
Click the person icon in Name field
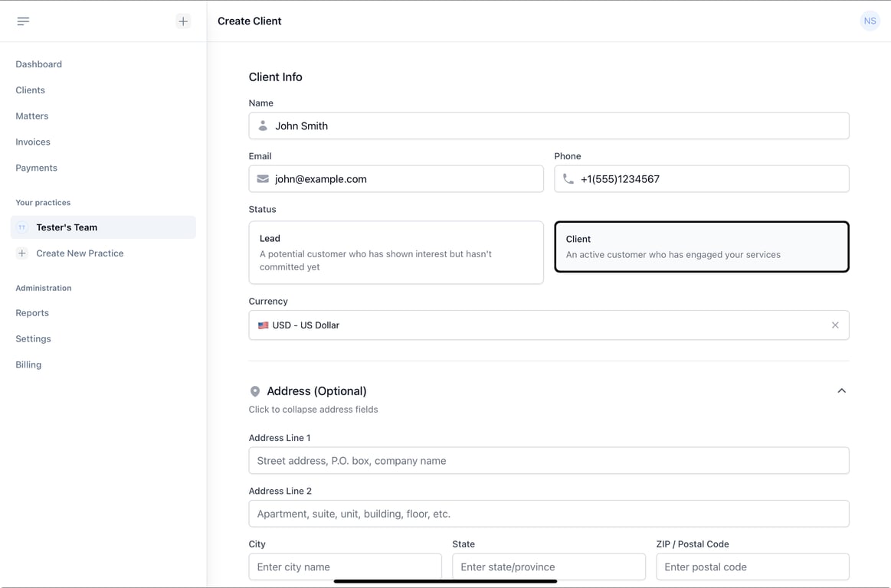click(x=263, y=126)
